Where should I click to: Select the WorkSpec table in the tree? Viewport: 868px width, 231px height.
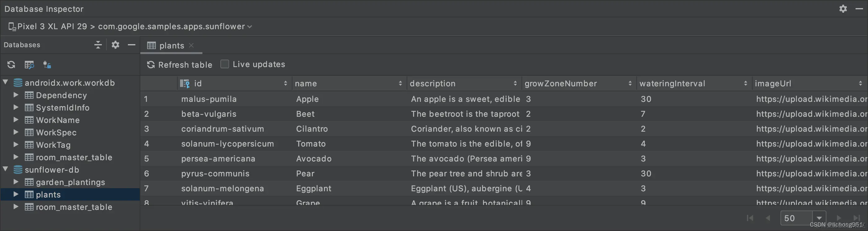56,133
